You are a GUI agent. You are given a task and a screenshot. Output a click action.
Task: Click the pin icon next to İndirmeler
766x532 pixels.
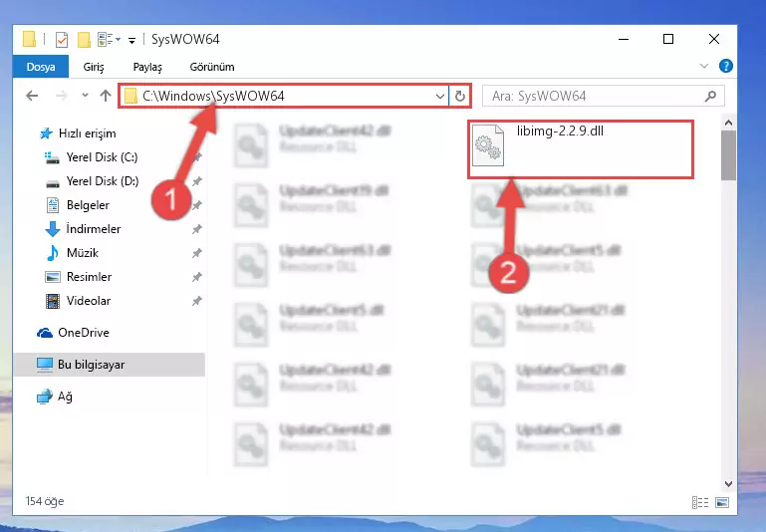pos(197,229)
